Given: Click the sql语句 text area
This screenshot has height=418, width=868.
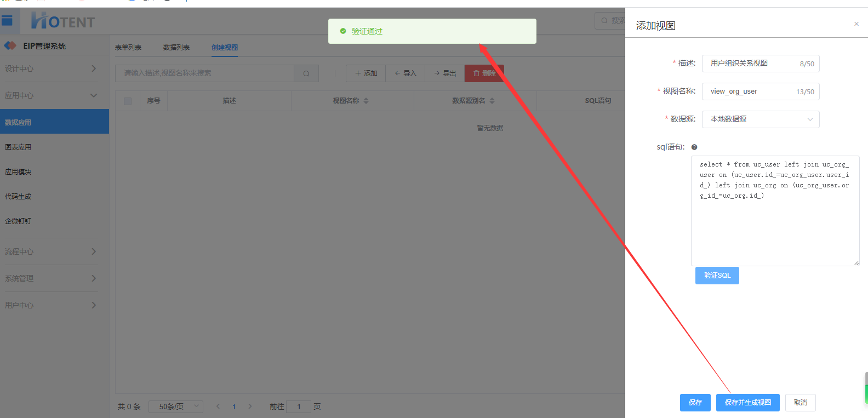Looking at the screenshot, I should [x=775, y=211].
